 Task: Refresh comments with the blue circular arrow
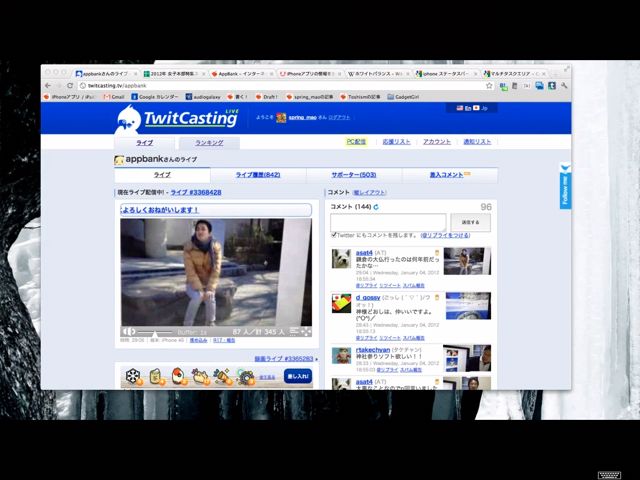click(x=376, y=207)
